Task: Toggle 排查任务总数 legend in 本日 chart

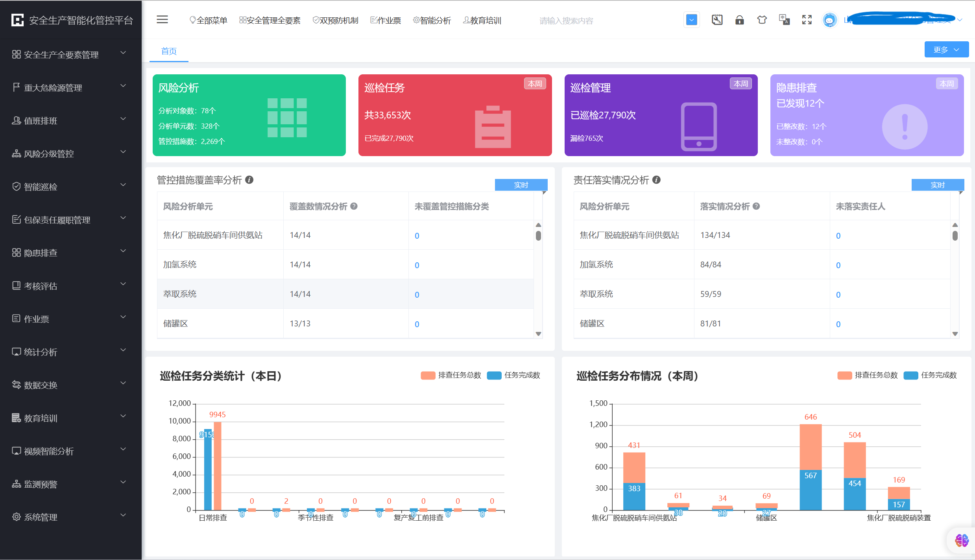Action: point(451,375)
